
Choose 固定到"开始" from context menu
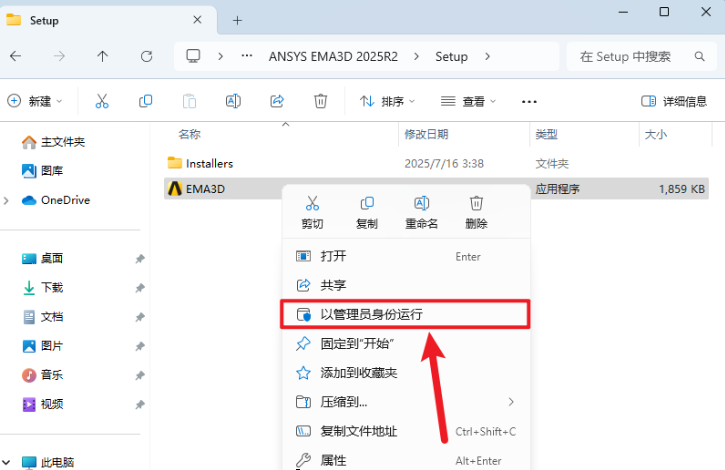406,343
